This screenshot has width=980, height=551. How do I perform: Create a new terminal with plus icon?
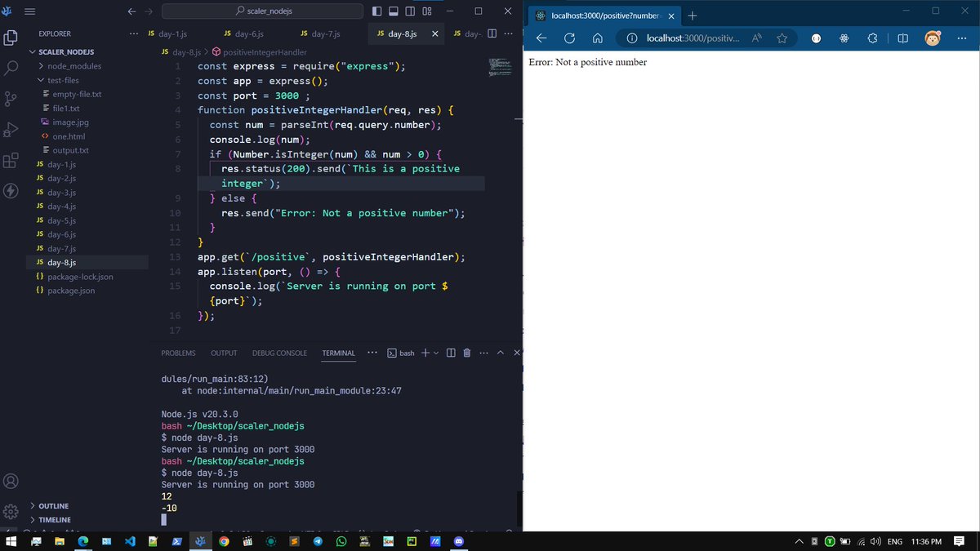tap(425, 353)
